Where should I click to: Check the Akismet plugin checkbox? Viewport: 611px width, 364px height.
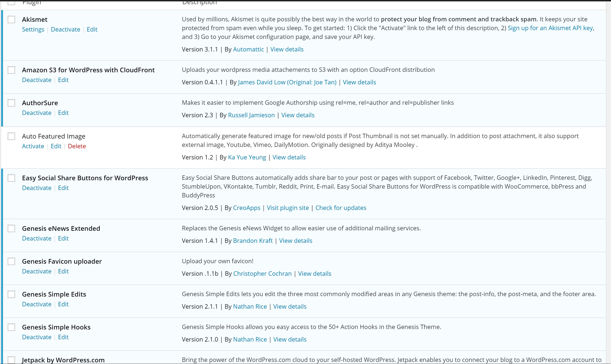[11, 19]
